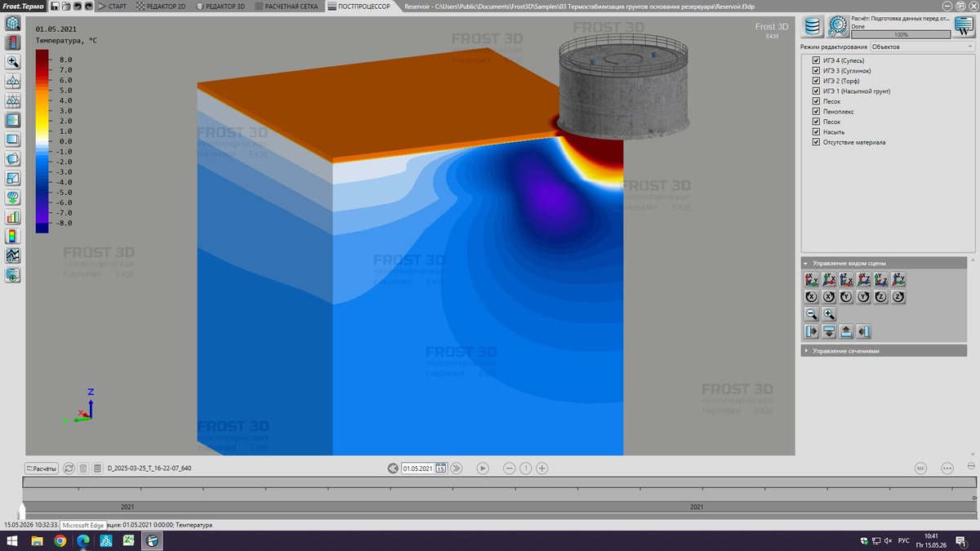
Task: Select the ПОСТПРОЦЕССОР tab
Action: (359, 6)
